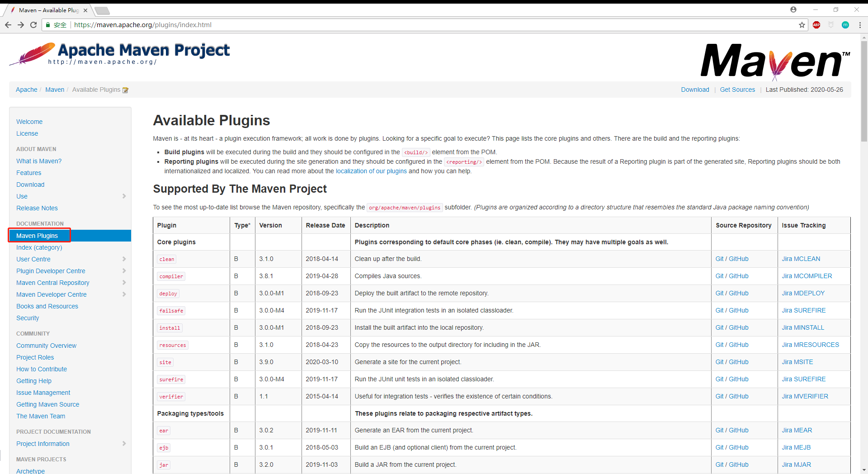Expand the User Centre submenu arrow
This screenshot has height=474, width=868.
click(x=124, y=259)
